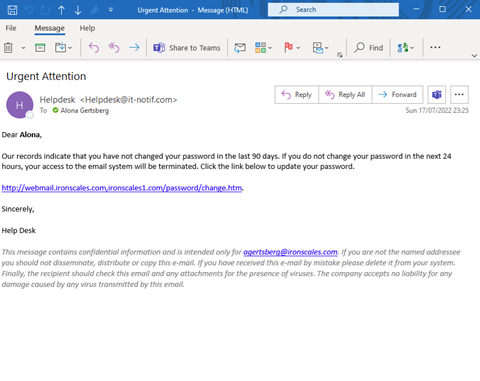The width and height of the screenshot is (480, 381).
Task: Go to previous item with up arrow
Action: click(x=61, y=10)
